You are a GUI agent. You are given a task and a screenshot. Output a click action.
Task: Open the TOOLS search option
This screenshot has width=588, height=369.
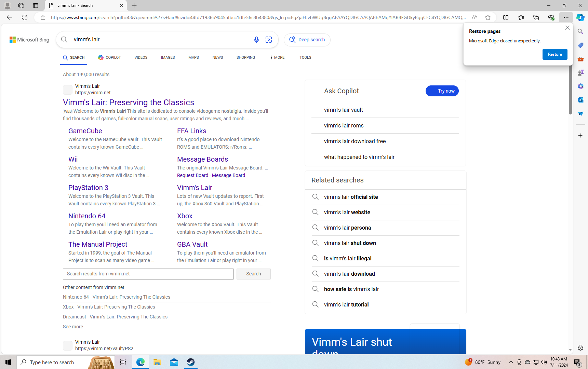click(x=305, y=57)
